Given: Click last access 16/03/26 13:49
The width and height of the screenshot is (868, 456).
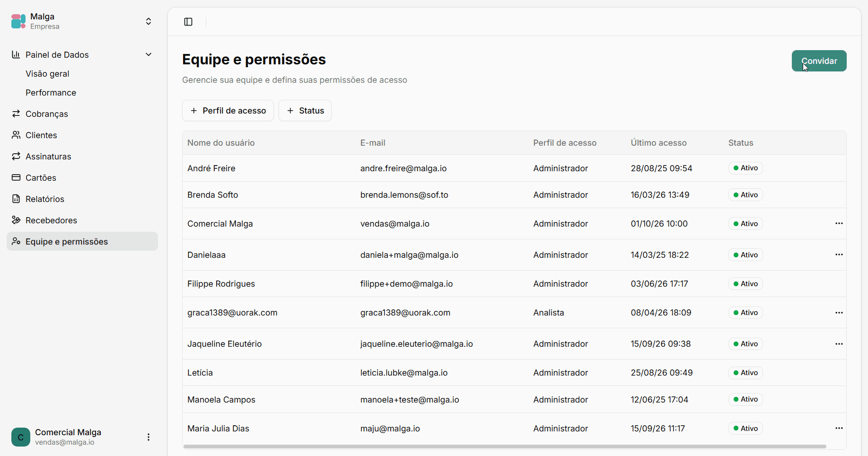Looking at the screenshot, I should point(660,195).
